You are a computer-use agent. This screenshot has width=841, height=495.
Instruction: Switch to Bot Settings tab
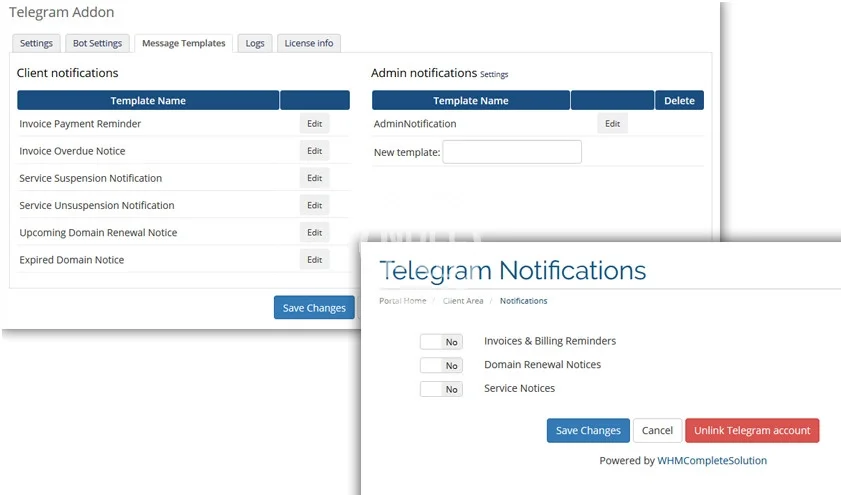click(97, 43)
